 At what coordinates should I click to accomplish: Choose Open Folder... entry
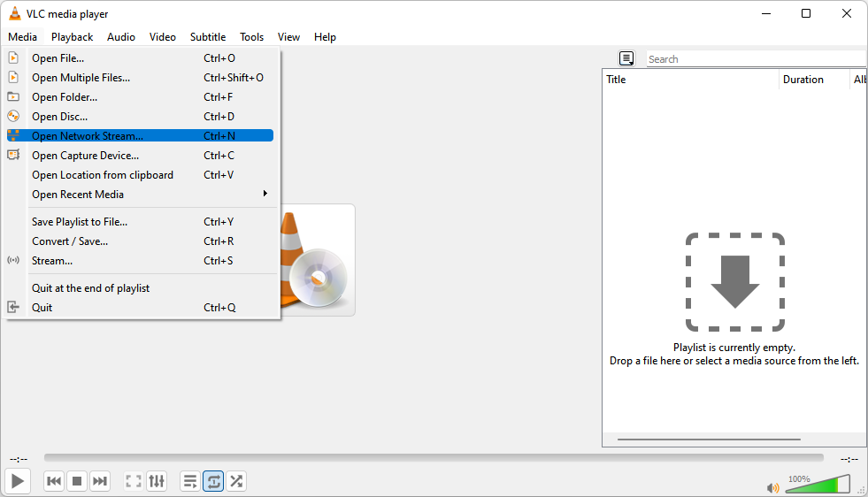[141, 97]
